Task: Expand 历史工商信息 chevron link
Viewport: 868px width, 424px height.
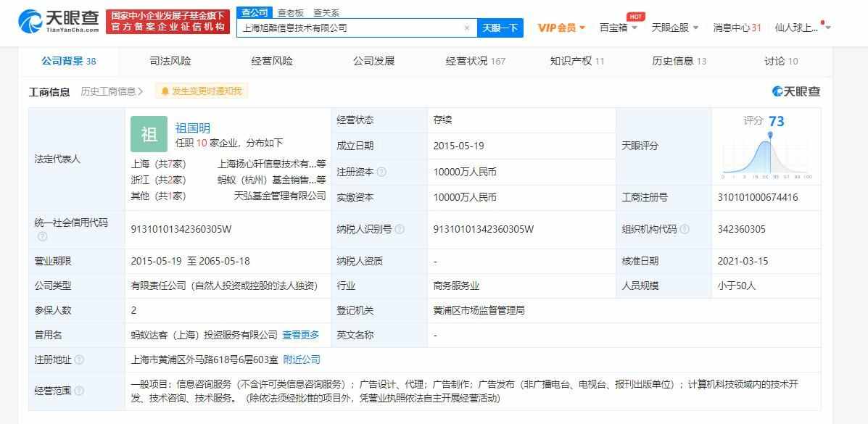Action: click(112, 91)
